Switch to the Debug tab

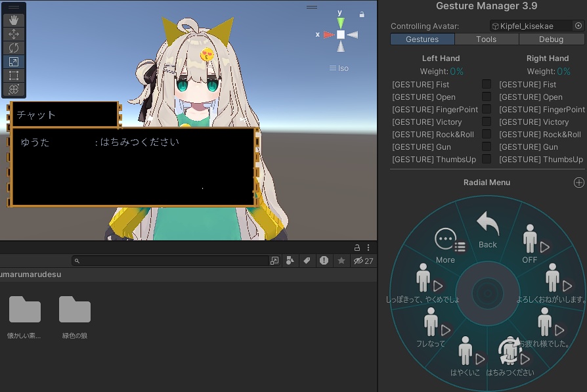pos(550,39)
